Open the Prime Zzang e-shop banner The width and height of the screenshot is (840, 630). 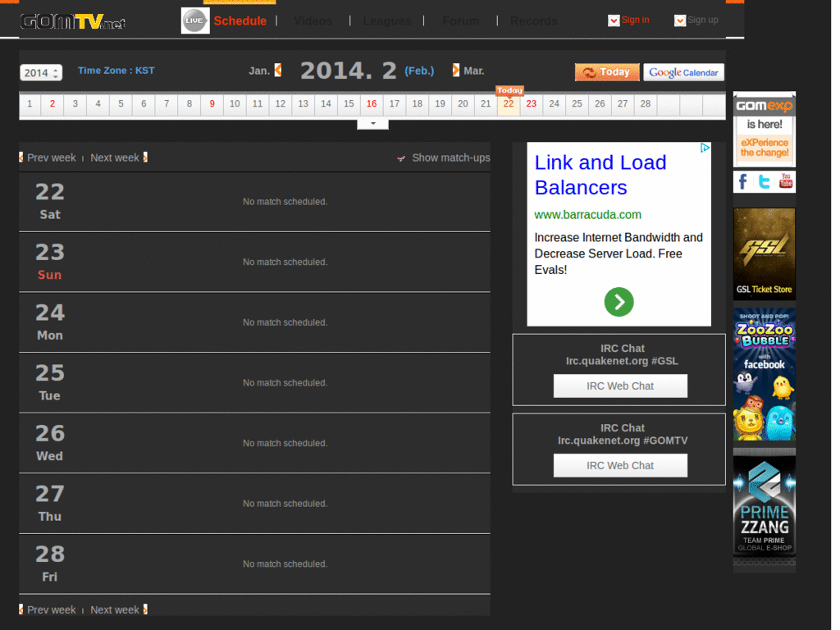(764, 505)
